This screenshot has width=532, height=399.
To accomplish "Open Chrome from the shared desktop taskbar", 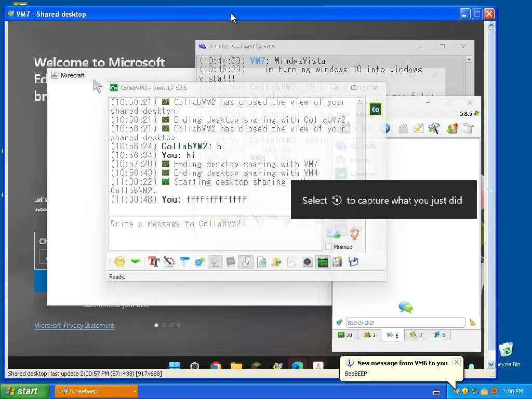I will 216,366.
